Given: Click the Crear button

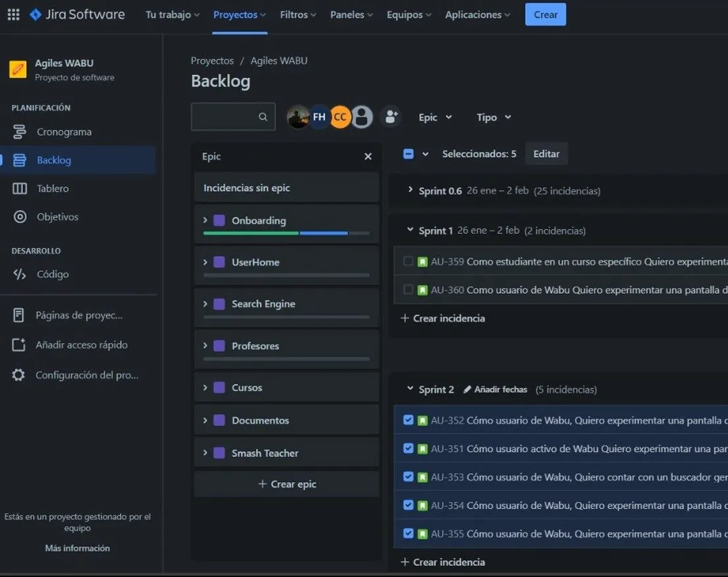Looking at the screenshot, I should (546, 14).
